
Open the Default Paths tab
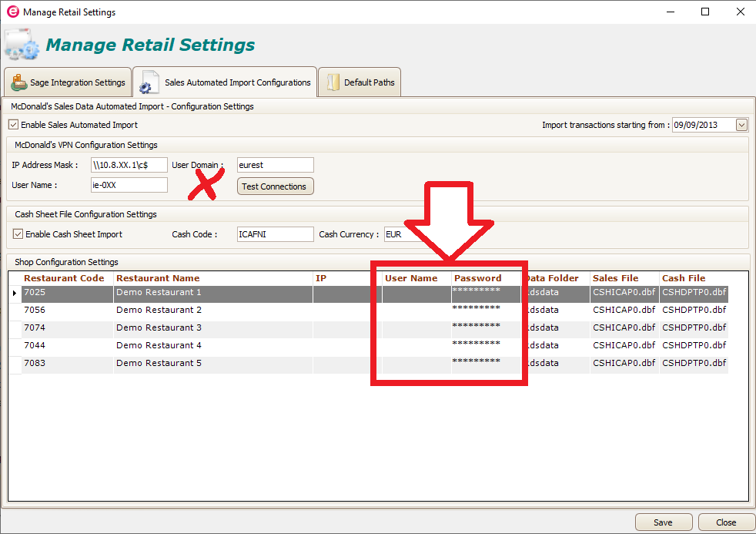pyautogui.click(x=360, y=82)
